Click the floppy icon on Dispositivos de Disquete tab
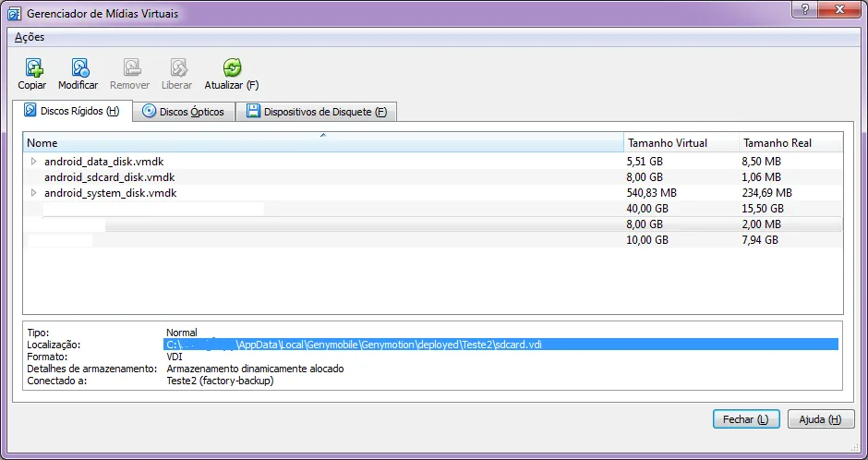 (x=252, y=112)
